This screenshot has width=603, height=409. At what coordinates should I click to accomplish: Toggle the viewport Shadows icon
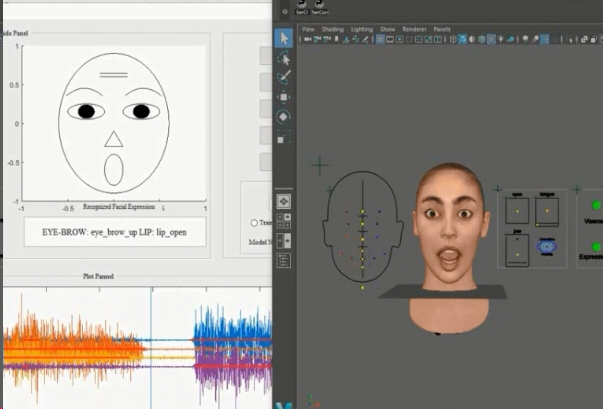pos(510,39)
